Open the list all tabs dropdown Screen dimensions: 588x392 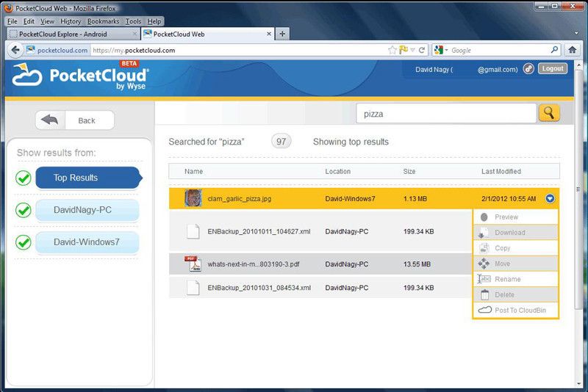point(576,33)
